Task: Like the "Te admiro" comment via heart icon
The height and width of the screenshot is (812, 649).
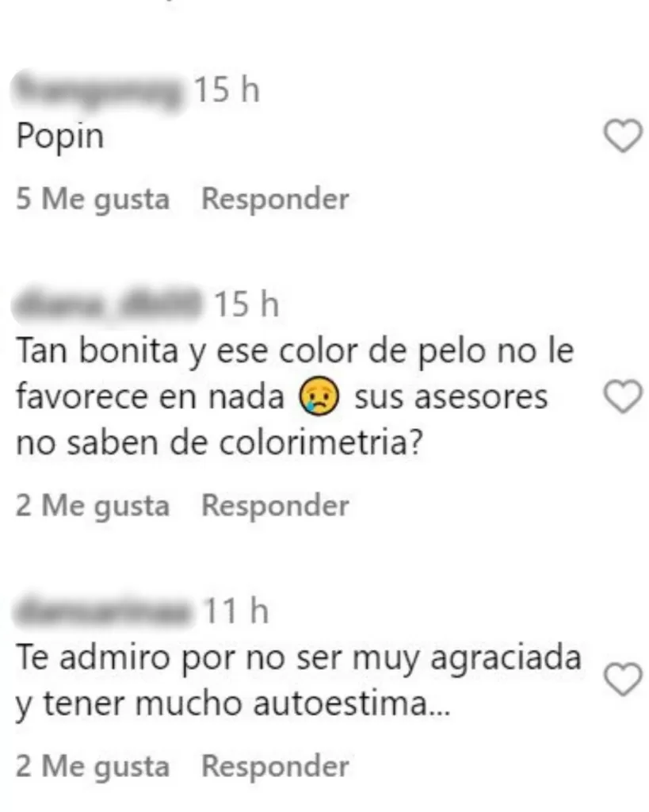Action: [623, 679]
